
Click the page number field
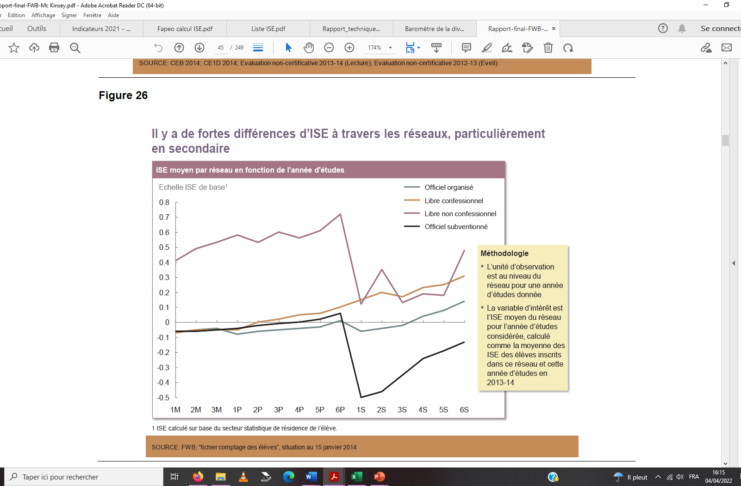point(221,47)
